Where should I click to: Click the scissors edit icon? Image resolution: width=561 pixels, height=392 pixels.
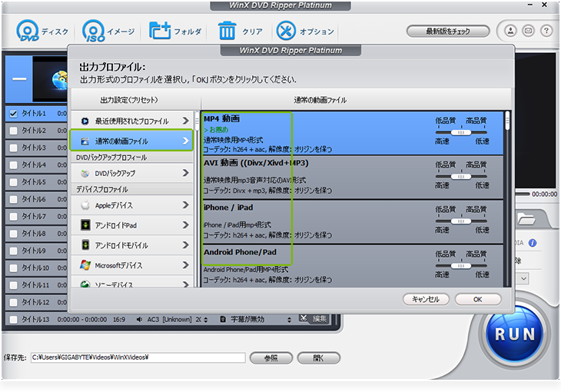304,318
